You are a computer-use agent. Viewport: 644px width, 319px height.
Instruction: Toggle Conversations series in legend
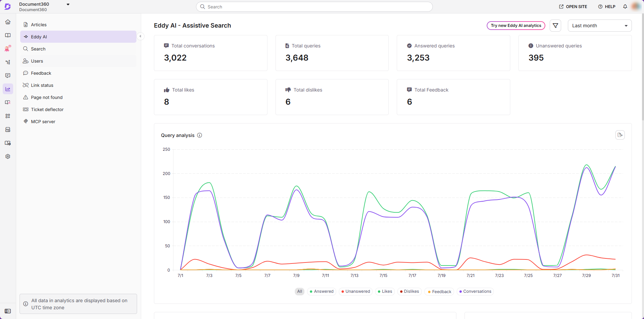click(475, 291)
